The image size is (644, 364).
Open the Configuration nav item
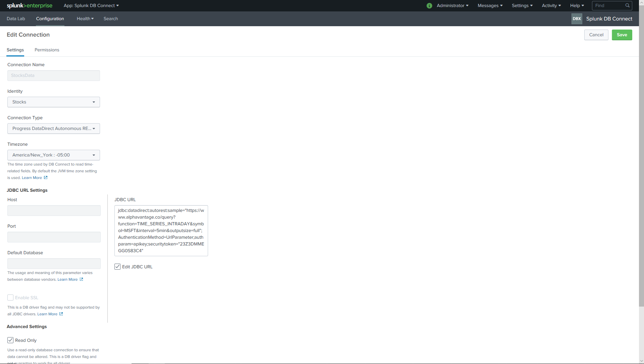click(x=50, y=19)
